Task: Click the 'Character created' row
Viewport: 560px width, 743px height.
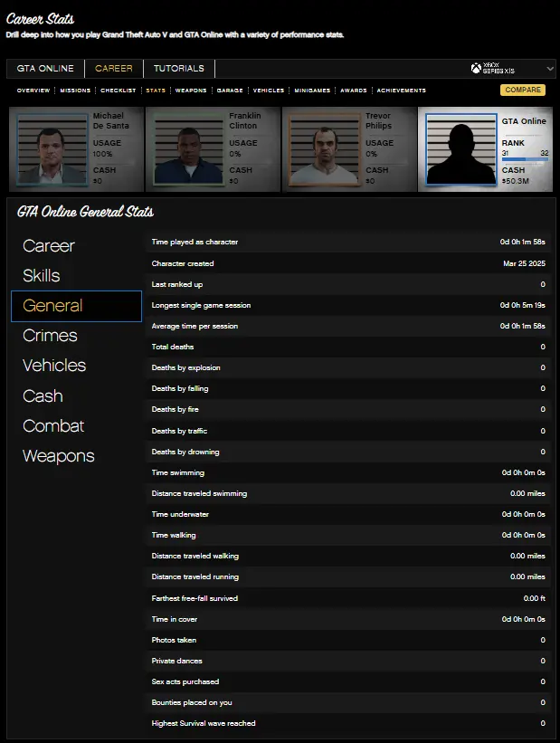Action: (x=348, y=263)
